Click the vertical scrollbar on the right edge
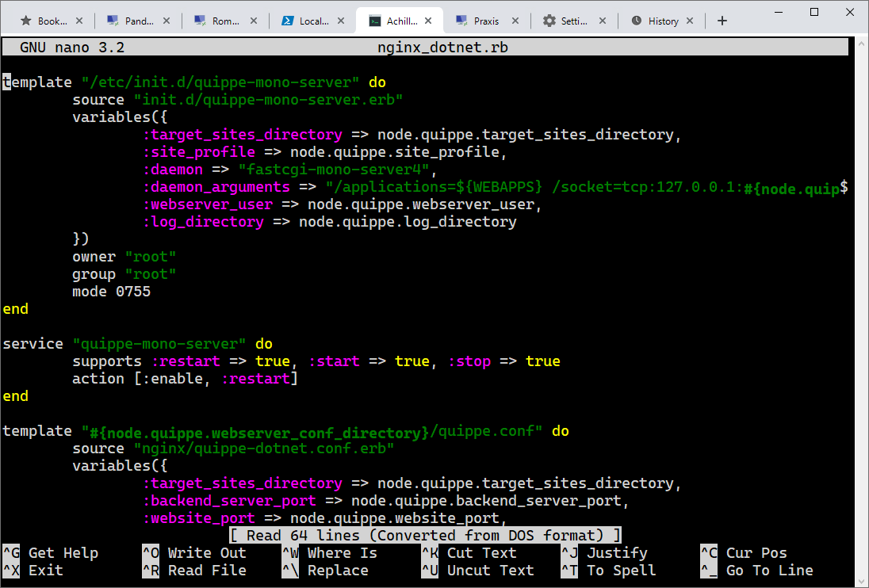 861,310
